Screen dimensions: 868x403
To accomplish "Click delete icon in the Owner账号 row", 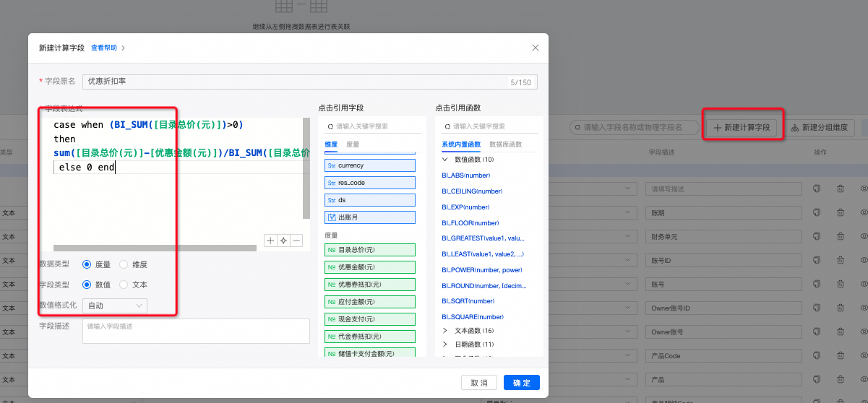I will tap(841, 331).
